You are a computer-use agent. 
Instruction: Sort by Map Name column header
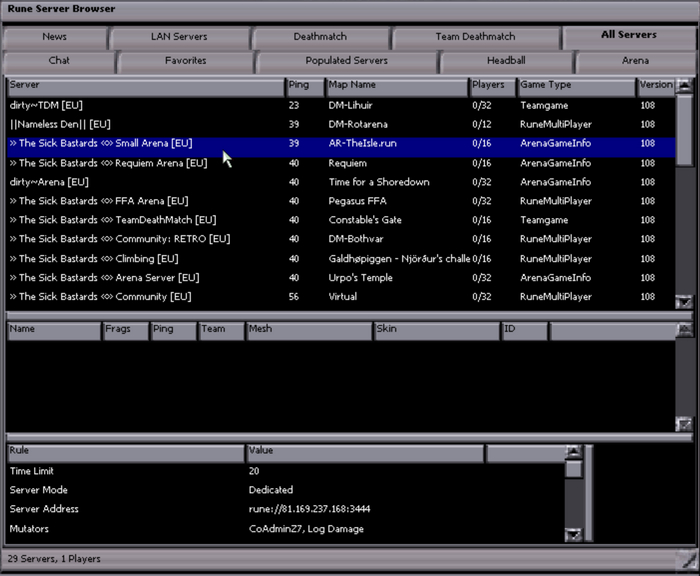[397, 87]
